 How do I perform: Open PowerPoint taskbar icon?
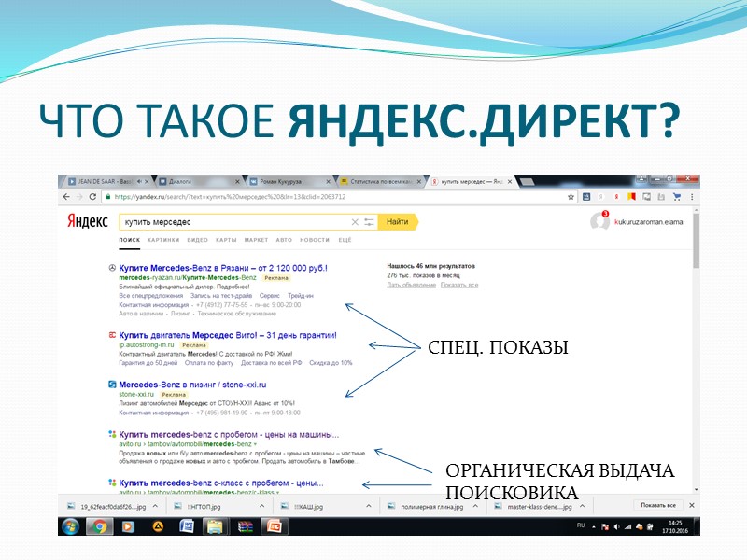pos(275,526)
